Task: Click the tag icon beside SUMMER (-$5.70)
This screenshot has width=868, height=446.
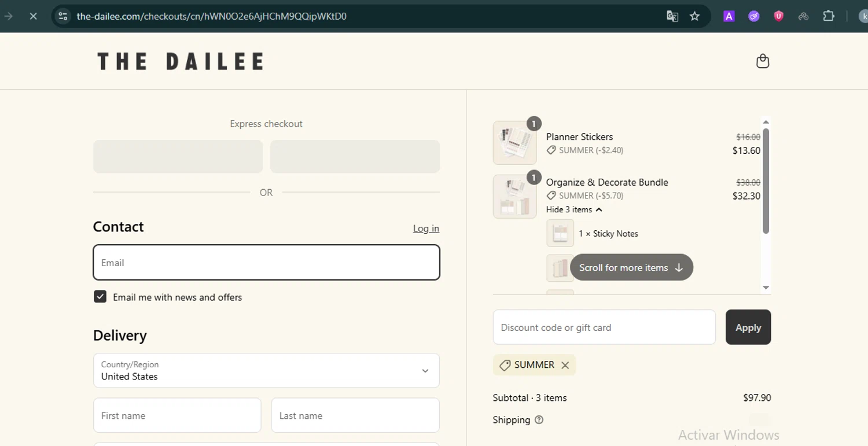Action: coord(551,196)
